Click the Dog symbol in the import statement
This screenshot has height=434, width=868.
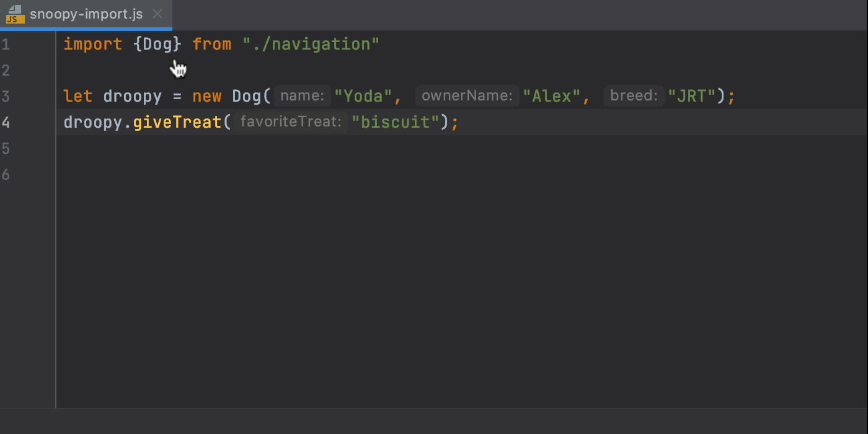point(157,45)
